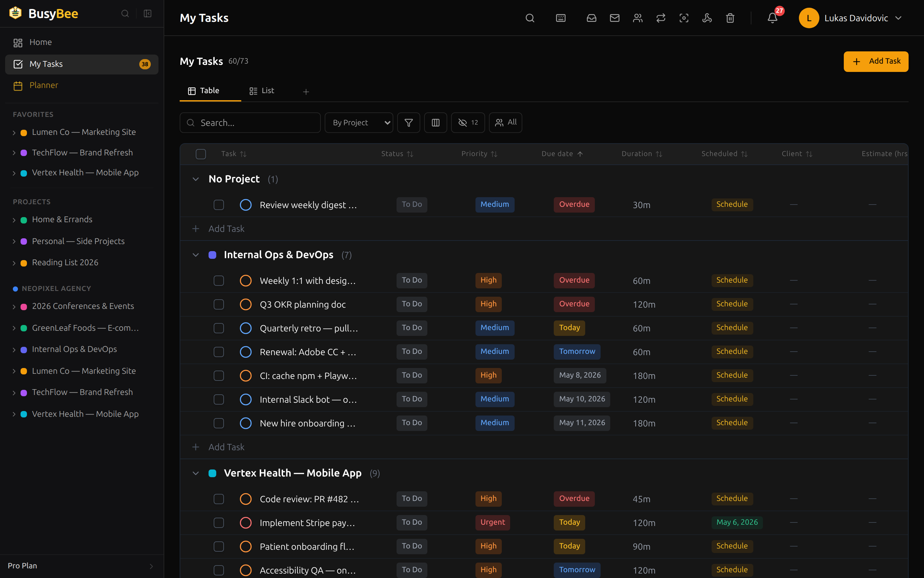Mark Quarterly retro task complete circle
Screen dimensions: 924x578
point(245,328)
